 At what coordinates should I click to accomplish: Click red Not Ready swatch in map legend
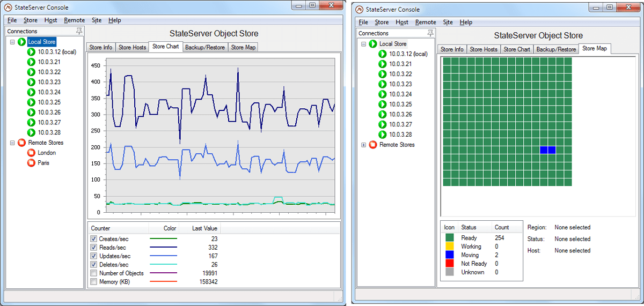pos(450,264)
